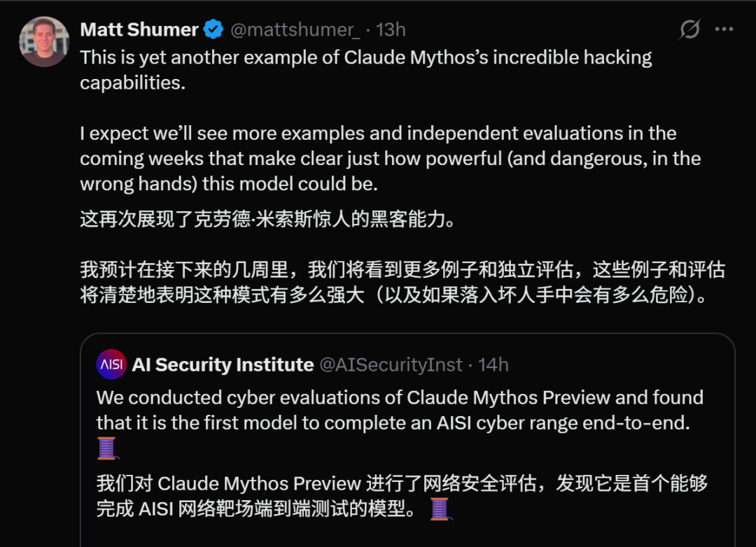Click the Chinese line starting with 这再次展现了
This screenshot has width=756, height=547.
point(267,219)
